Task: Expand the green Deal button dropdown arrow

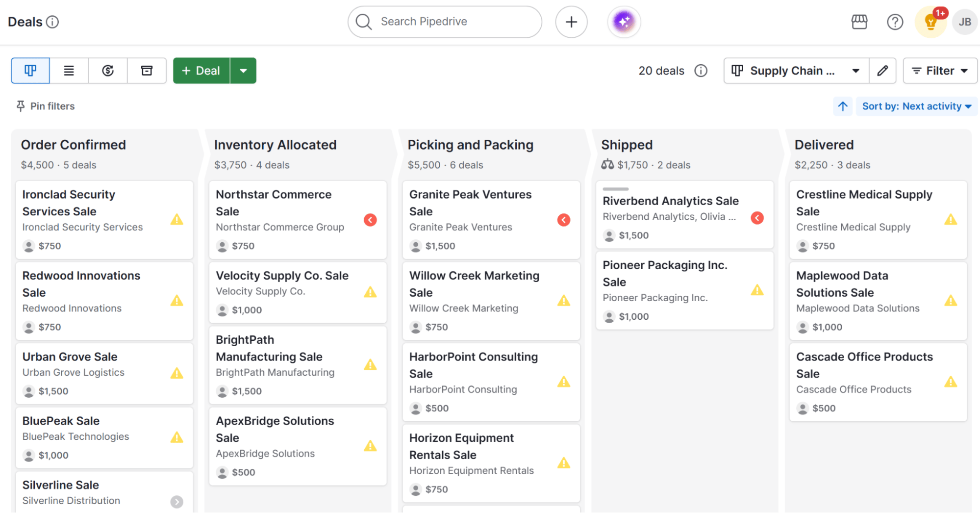Action: 243,71
